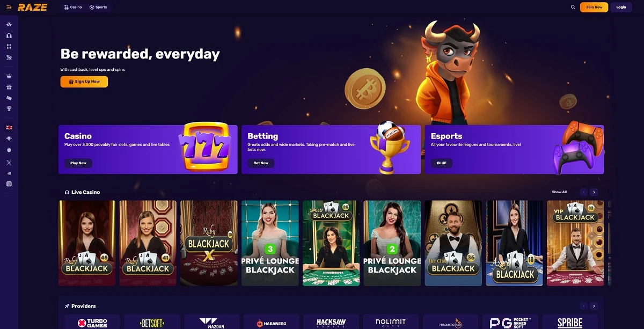The width and height of the screenshot is (644, 329).
Task: Show next Live Casino games with right arrow
Action: (x=594, y=192)
